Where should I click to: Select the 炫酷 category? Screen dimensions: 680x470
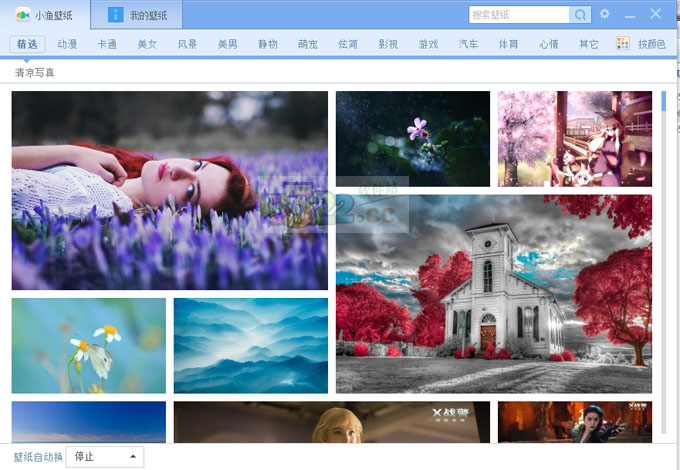click(x=348, y=44)
